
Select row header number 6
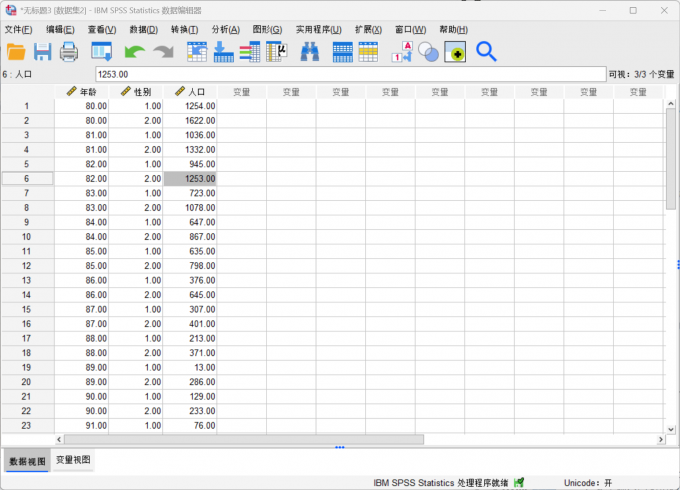(x=27, y=179)
